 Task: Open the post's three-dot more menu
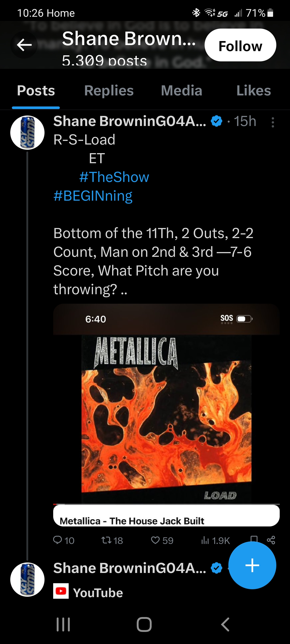(273, 123)
